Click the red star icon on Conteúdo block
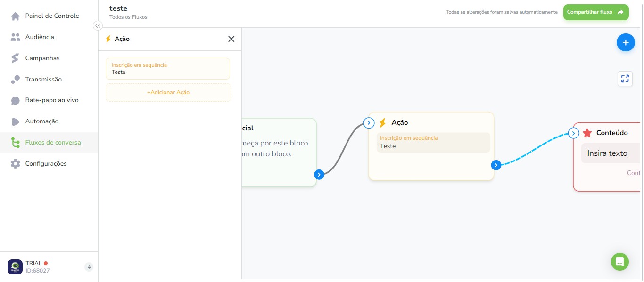 click(587, 133)
